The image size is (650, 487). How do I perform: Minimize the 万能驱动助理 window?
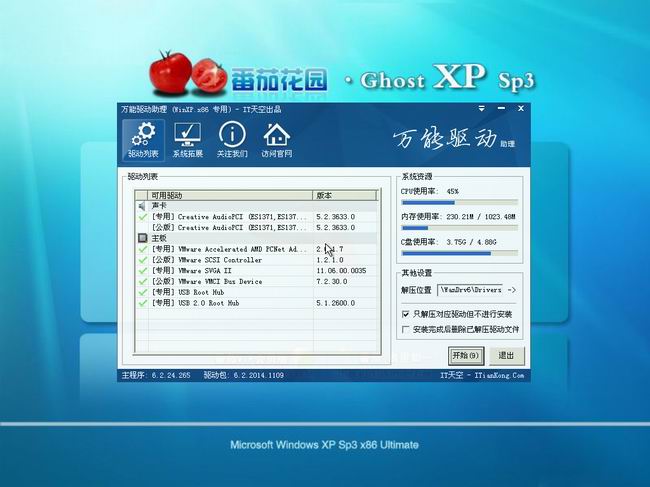click(x=501, y=109)
